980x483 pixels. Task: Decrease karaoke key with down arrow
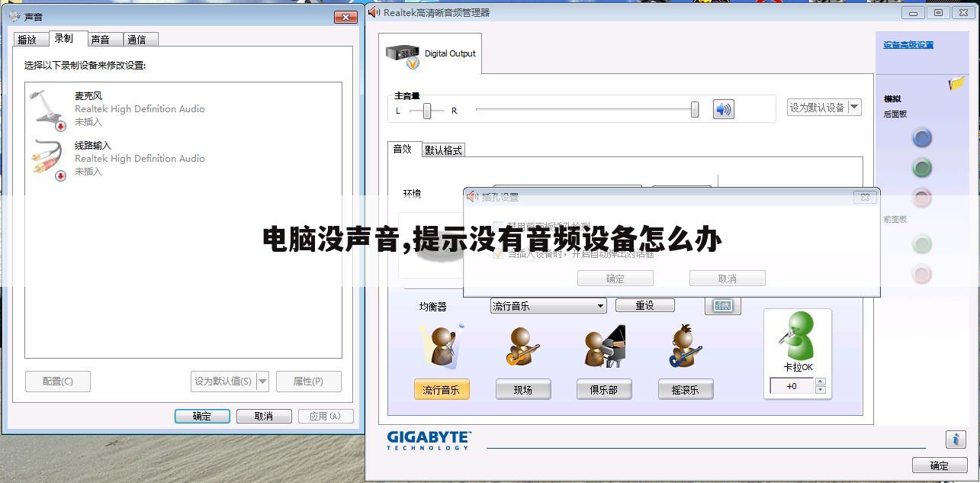[x=821, y=390]
